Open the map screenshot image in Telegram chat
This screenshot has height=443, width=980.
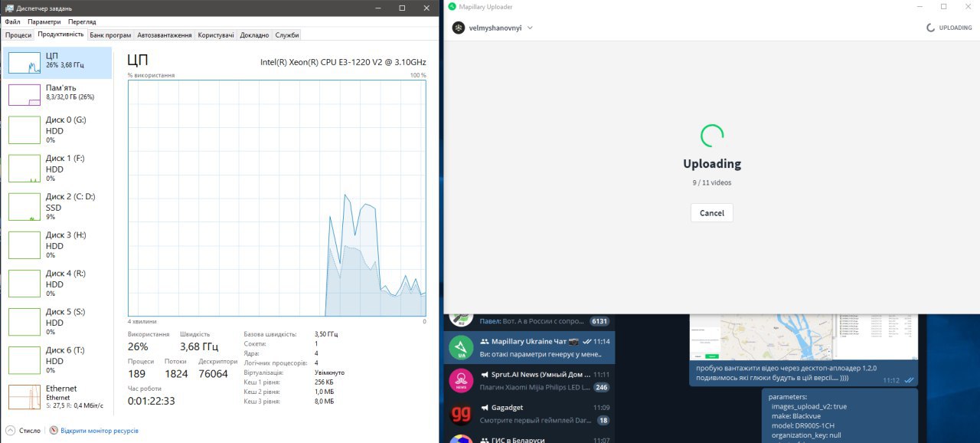point(803,336)
